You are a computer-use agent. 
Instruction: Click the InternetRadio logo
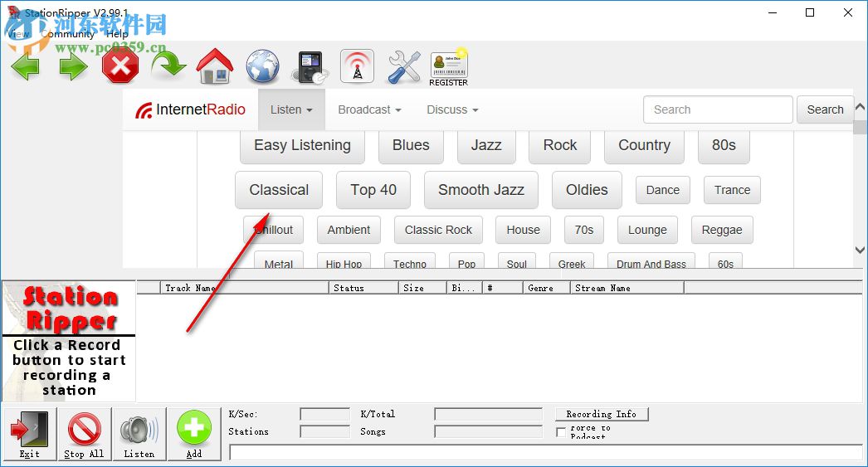pyautogui.click(x=190, y=109)
